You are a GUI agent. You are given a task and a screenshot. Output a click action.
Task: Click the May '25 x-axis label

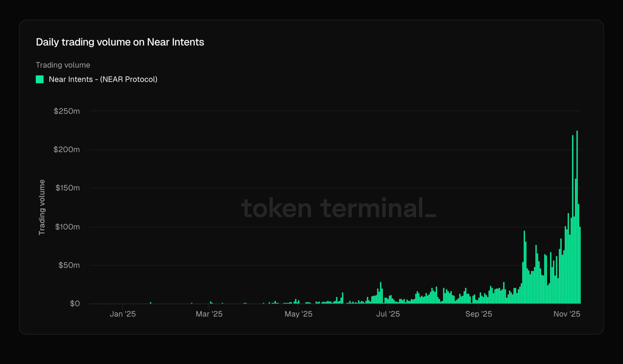(298, 314)
